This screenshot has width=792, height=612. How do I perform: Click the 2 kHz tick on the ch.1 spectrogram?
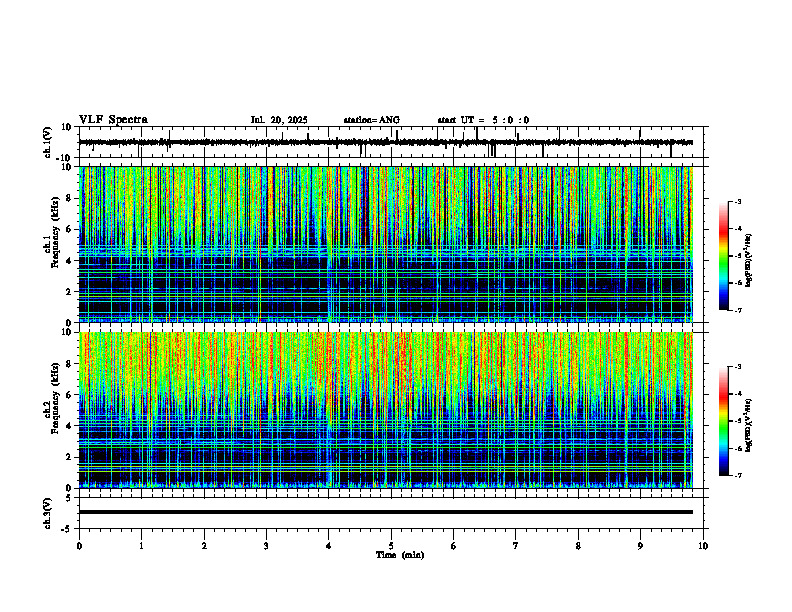(x=70, y=292)
